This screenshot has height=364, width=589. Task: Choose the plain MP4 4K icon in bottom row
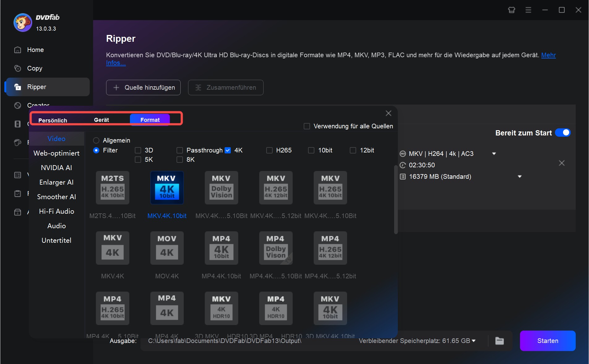click(x=167, y=308)
